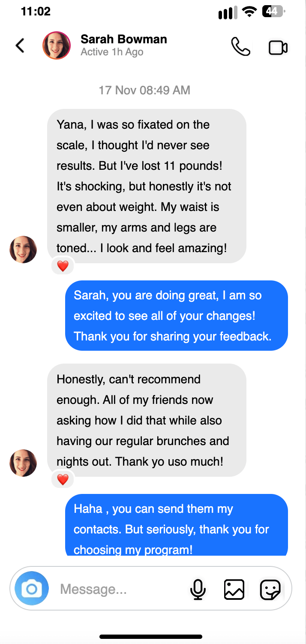Image resolution: width=306 pixels, height=644 pixels.
Task: Open the sticker picker
Action: coord(270,589)
